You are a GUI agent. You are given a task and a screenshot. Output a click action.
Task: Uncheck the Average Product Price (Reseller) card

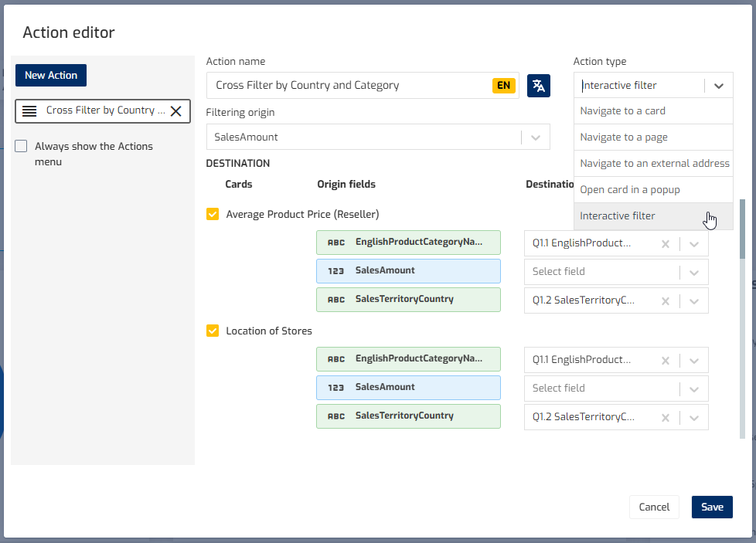point(212,214)
